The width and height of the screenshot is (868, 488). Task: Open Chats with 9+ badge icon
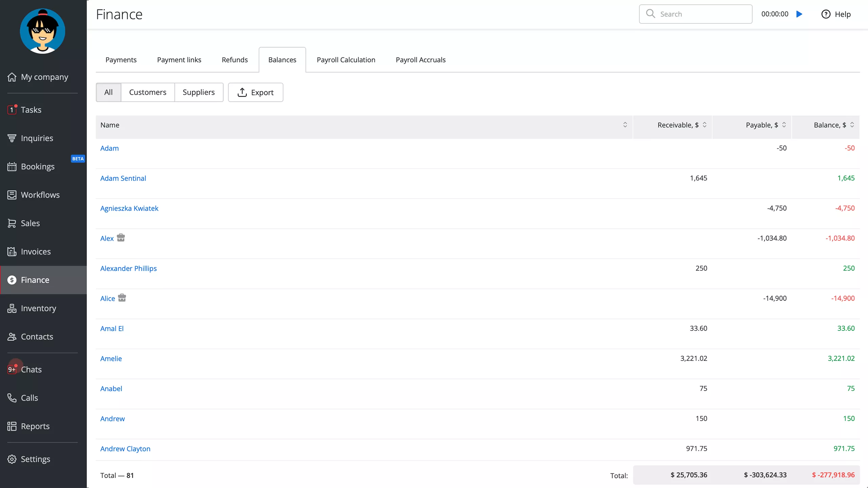tap(12, 369)
